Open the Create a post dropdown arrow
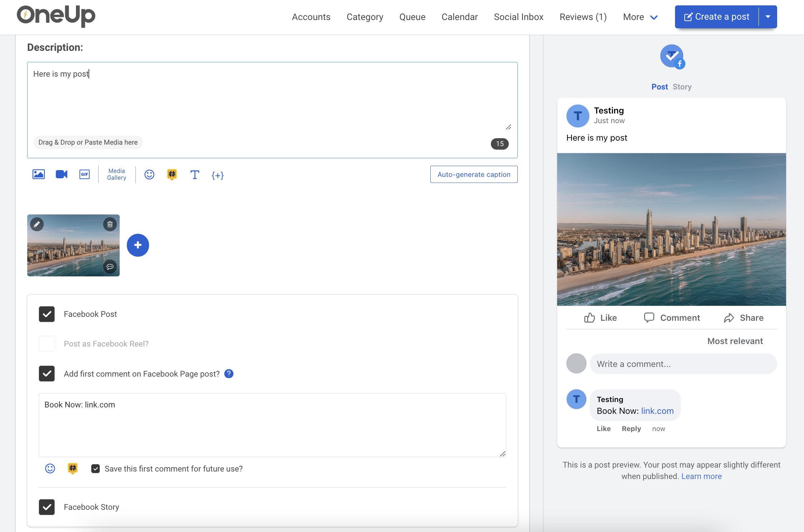The height and width of the screenshot is (532, 804). 768,17
